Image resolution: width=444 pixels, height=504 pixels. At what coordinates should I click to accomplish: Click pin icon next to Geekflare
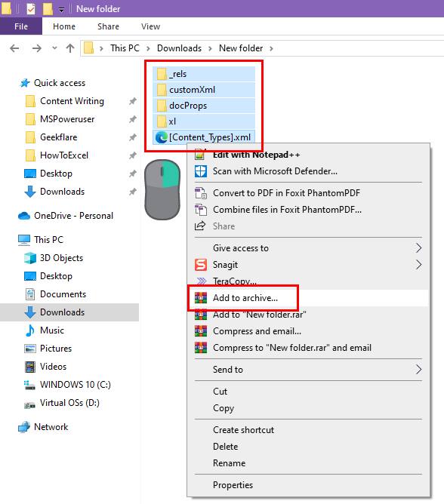(x=133, y=137)
